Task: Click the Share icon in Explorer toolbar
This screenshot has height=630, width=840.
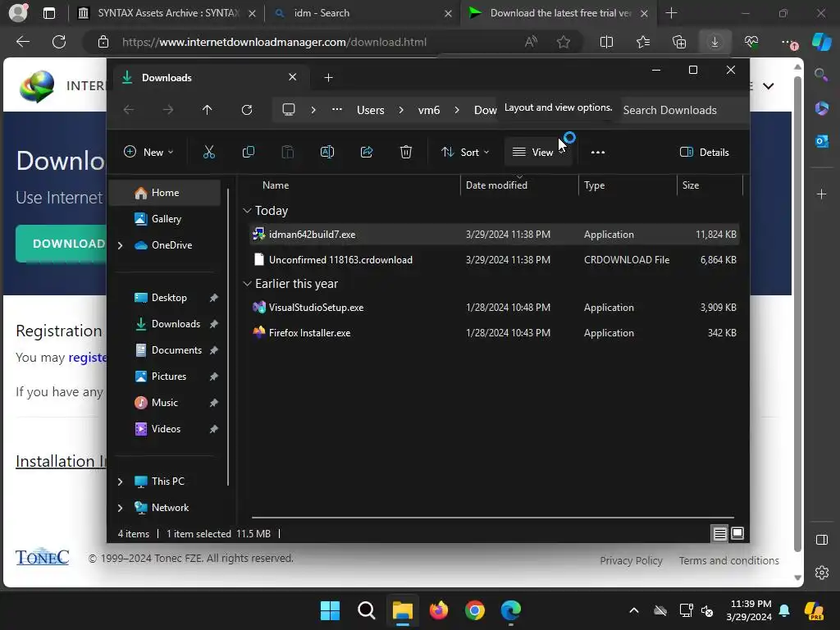Action: 367,152
